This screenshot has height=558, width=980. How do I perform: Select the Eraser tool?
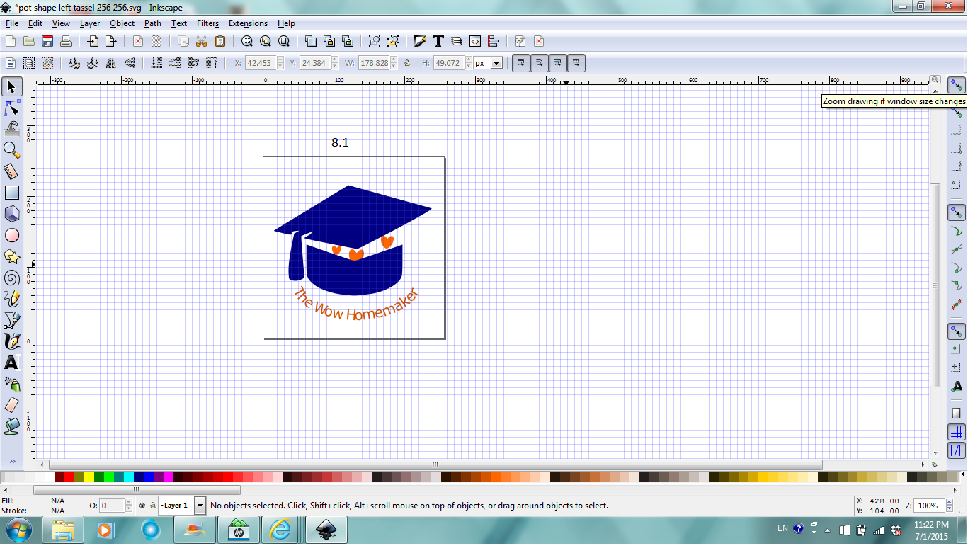coord(12,405)
